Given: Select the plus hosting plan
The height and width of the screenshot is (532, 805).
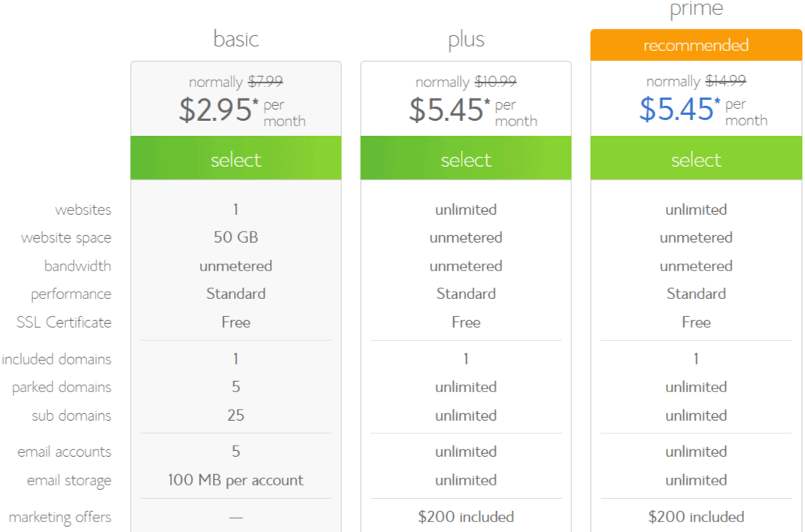Looking at the screenshot, I should (465, 159).
